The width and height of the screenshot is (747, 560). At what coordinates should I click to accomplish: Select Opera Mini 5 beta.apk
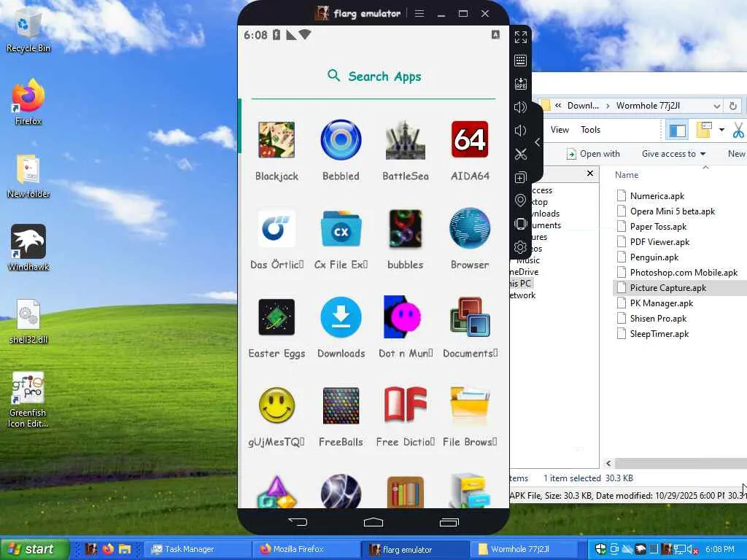(672, 211)
